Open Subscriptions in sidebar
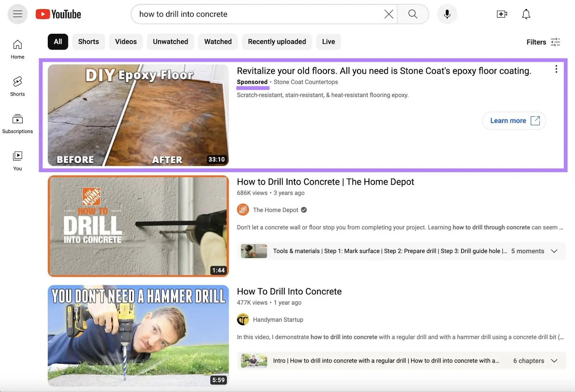Screen dimensions: 575x392 (17, 124)
